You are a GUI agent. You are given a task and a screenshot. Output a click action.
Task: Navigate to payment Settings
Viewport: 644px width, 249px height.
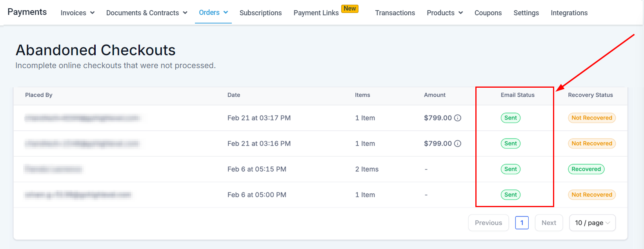coord(526,13)
